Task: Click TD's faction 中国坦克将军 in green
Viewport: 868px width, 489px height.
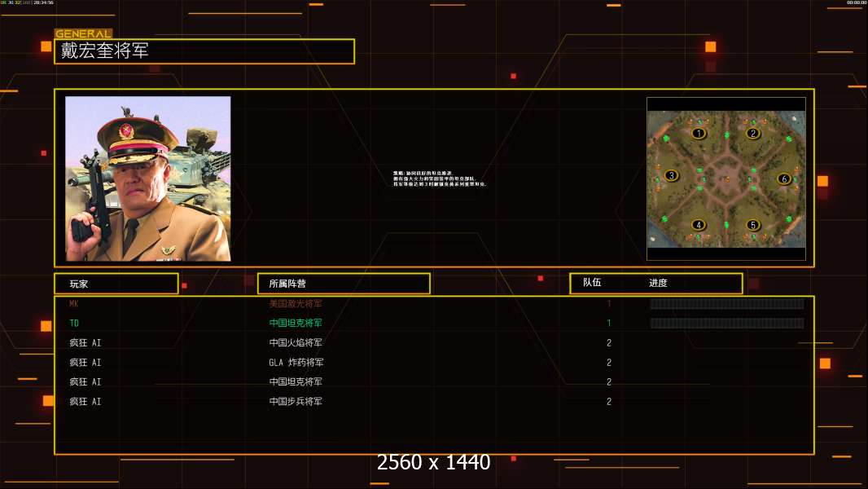Action: point(296,323)
